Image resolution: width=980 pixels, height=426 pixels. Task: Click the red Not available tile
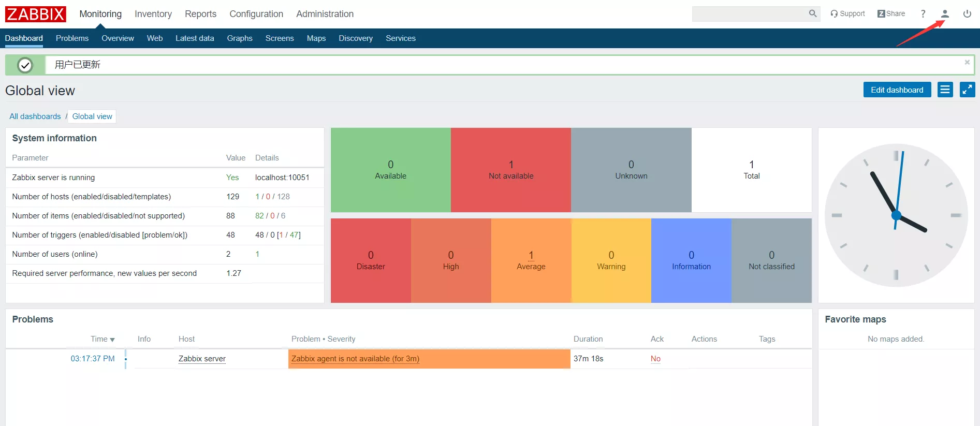pyautogui.click(x=510, y=170)
